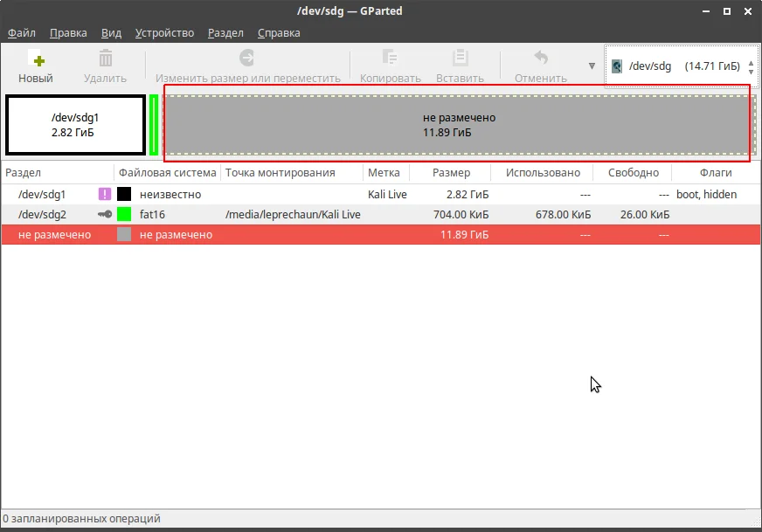This screenshot has width=762, height=532.
Task: Open the Вид menu
Action: (x=111, y=33)
